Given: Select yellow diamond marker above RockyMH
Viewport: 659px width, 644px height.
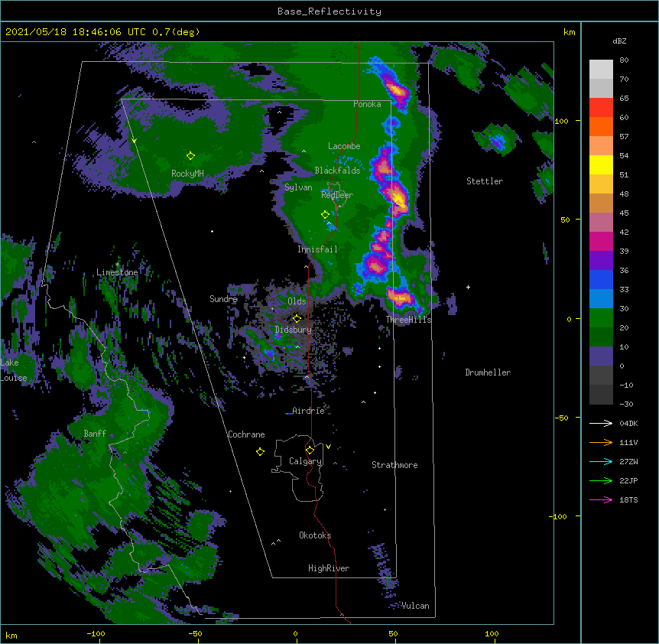Looking at the screenshot, I should point(190,155).
